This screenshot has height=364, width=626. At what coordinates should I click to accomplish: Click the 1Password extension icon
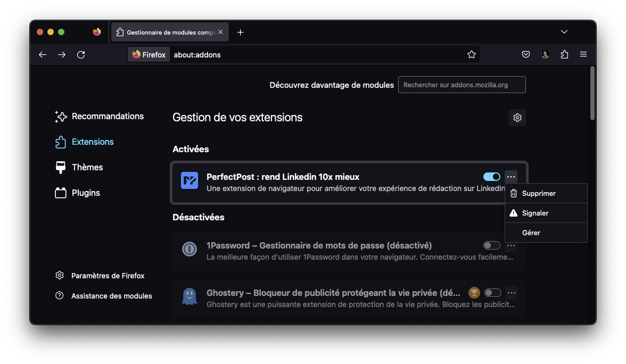190,249
